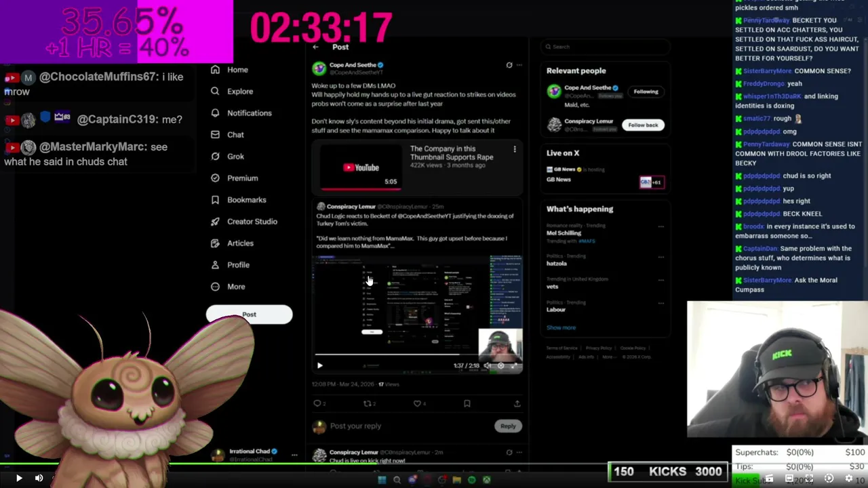
Task: Open Cope And Seethe post avatar
Action: point(319,68)
